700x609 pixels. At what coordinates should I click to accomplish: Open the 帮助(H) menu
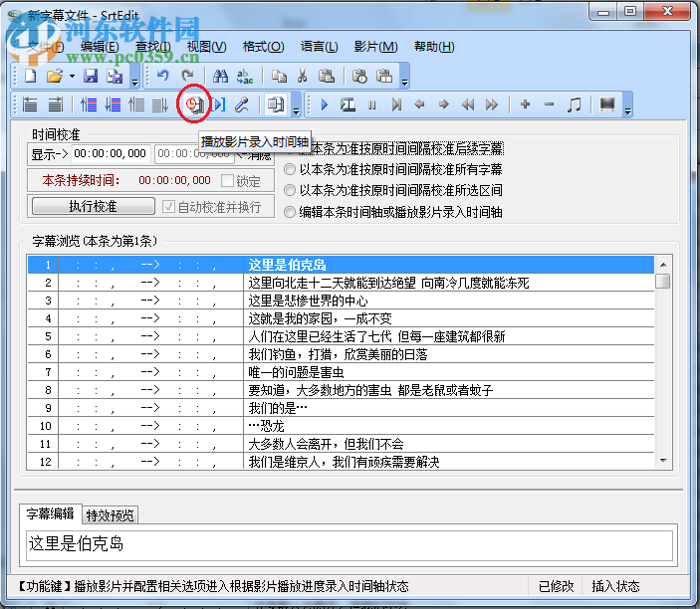click(434, 47)
